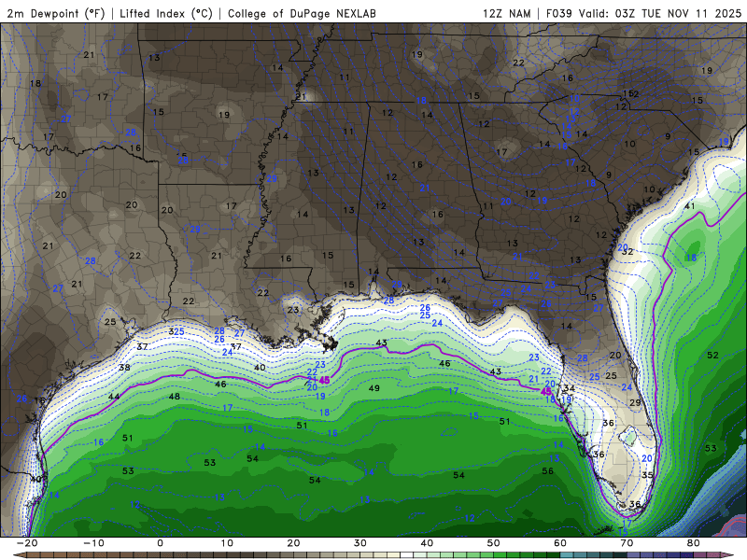The image size is (747, 560).
Task: Click the '80' legend scale label
Action: [x=694, y=543]
